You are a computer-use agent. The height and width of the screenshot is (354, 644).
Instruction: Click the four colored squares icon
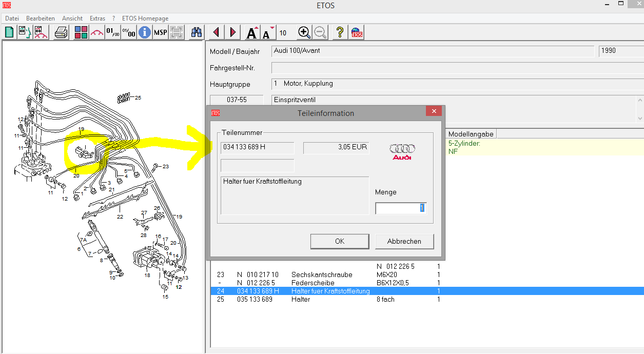point(81,32)
